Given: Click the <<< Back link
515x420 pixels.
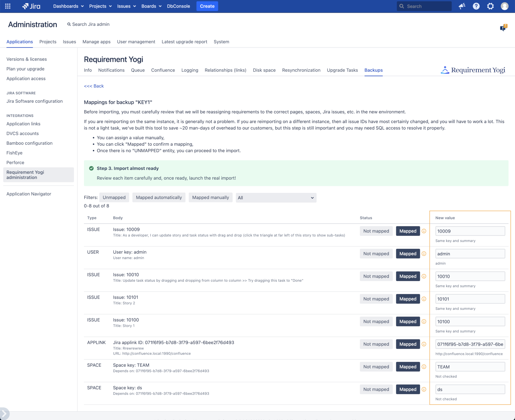Looking at the screenshot, I should [x=94, y=86].
